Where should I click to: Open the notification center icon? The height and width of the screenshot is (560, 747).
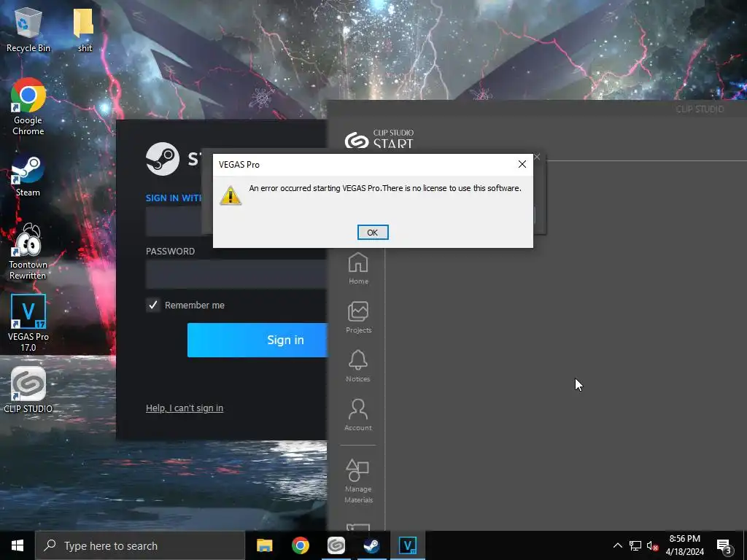(x=724, y=545)
